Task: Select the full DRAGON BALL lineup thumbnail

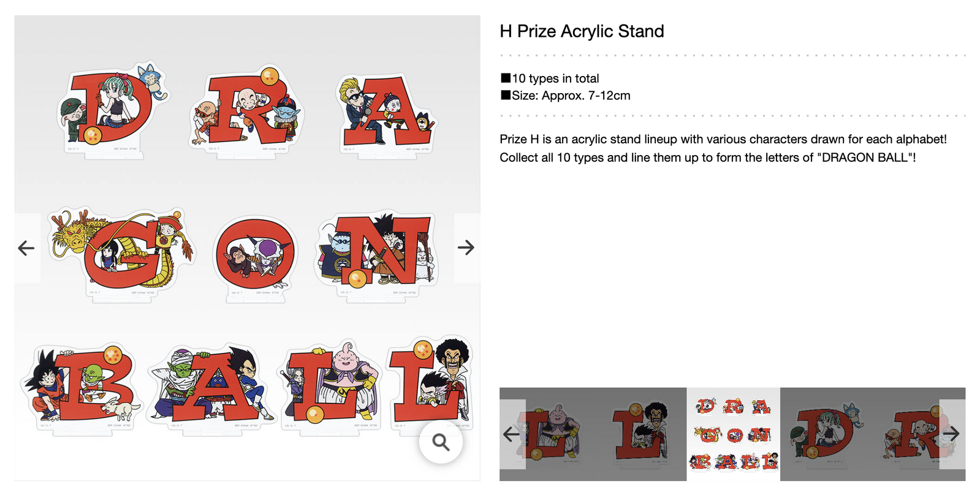Action: click(733, 434)
